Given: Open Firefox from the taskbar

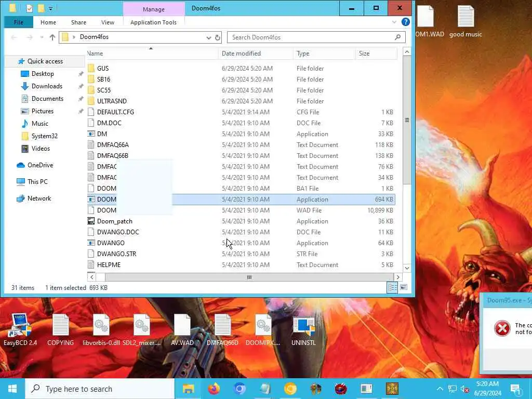Looking at the screenshot, I should [214, 389].
